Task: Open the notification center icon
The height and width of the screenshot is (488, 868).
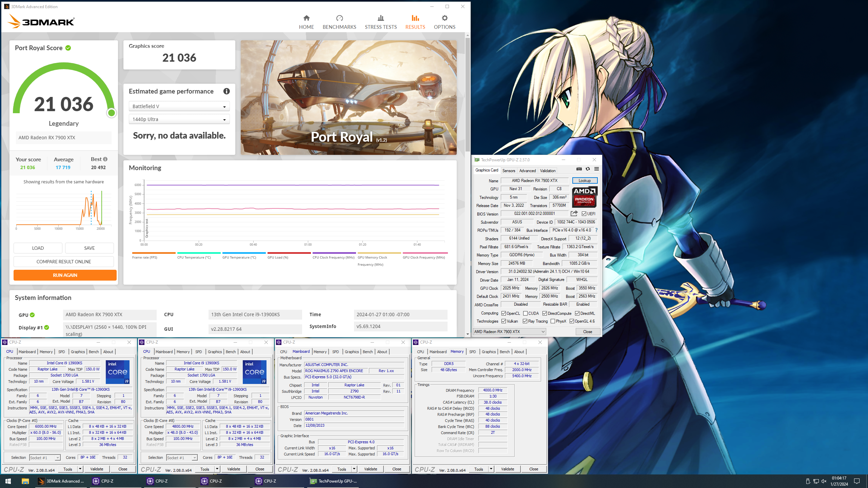Action: [857, 481]
